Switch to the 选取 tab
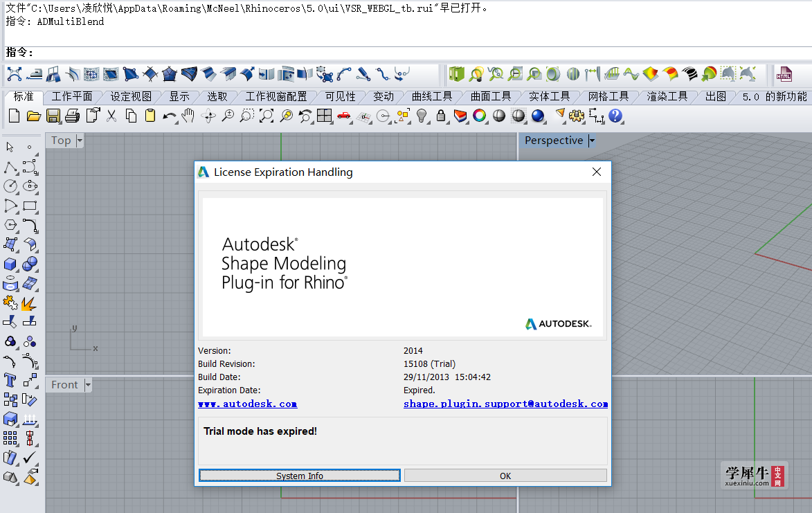This screenshot has height=513, width=812. coord(217,97)
